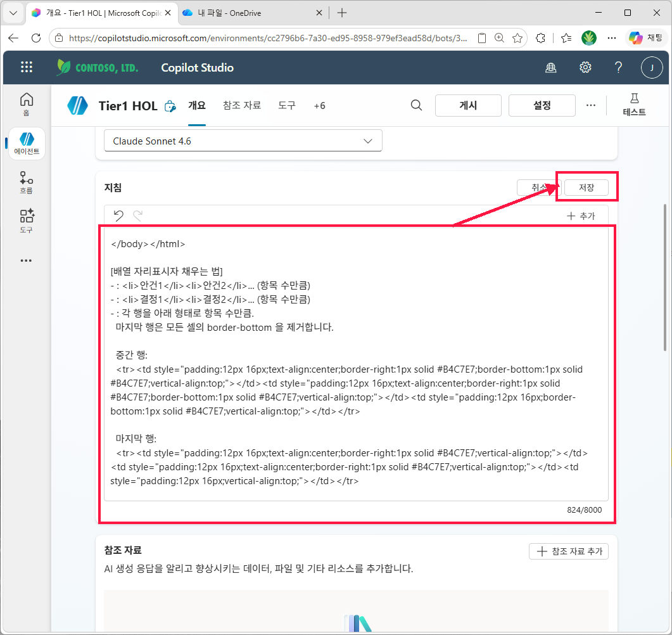Click the browser address bar URL
672x635 pixels.
[x=268, y=38]
